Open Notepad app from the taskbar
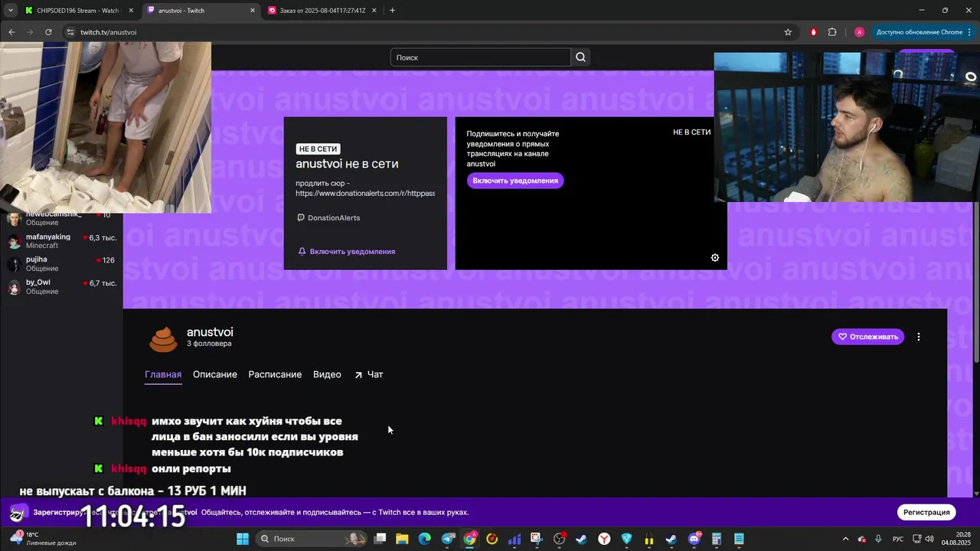 click(x=739, y=539)
